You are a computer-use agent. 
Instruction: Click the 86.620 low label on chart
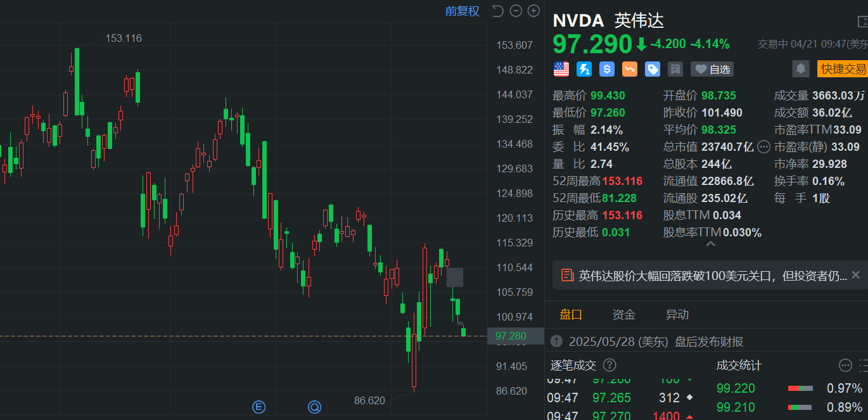tap(369, 400)
